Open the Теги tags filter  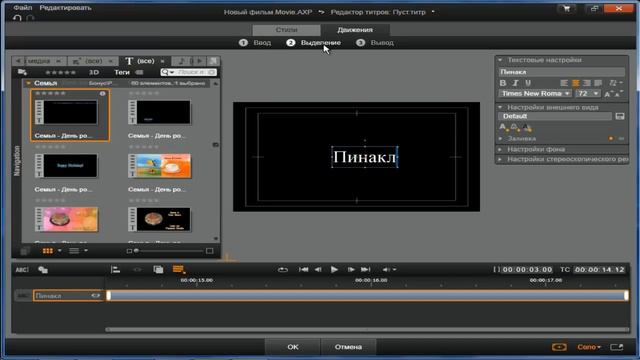click(x=122, y=72)
